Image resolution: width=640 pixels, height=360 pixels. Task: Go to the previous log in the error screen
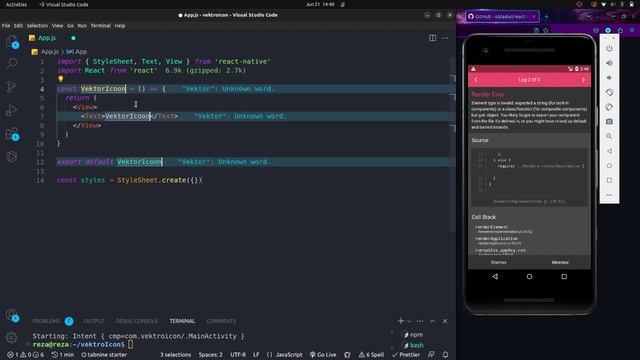(x=476, y=80)
